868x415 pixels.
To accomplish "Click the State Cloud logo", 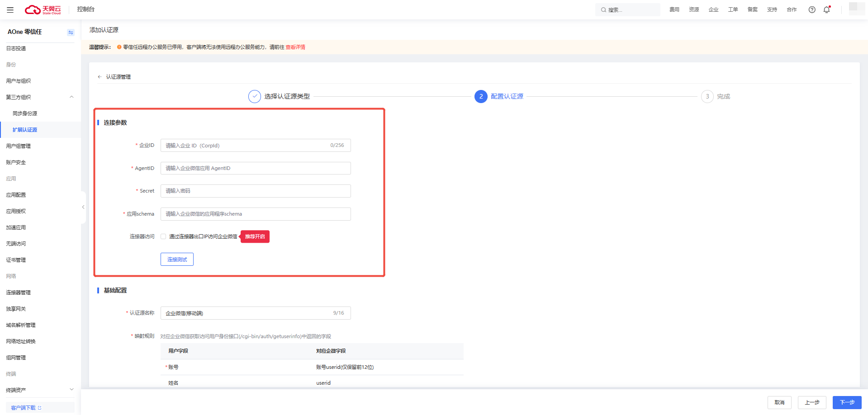I will (x=43, y=9).
